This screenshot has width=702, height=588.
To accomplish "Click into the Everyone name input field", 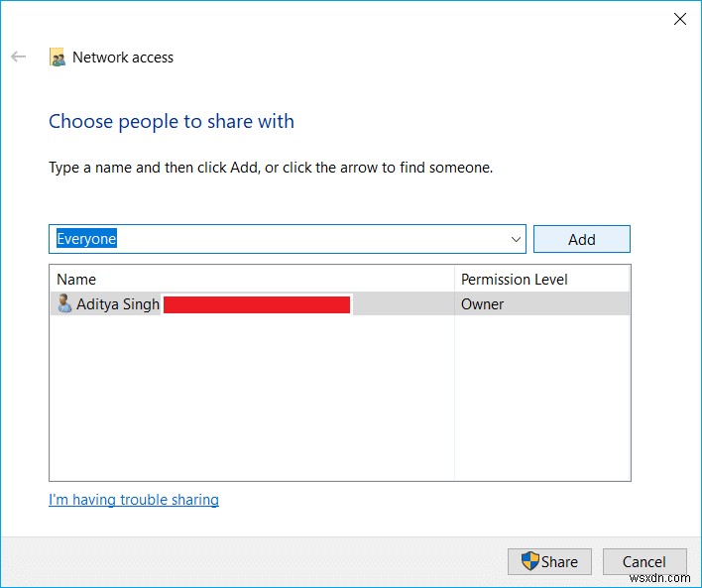I will (x=287, y=239).
